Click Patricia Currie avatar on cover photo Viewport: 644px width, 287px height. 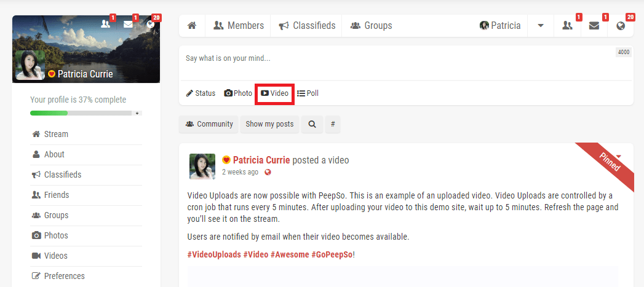[x=30, y=65]
